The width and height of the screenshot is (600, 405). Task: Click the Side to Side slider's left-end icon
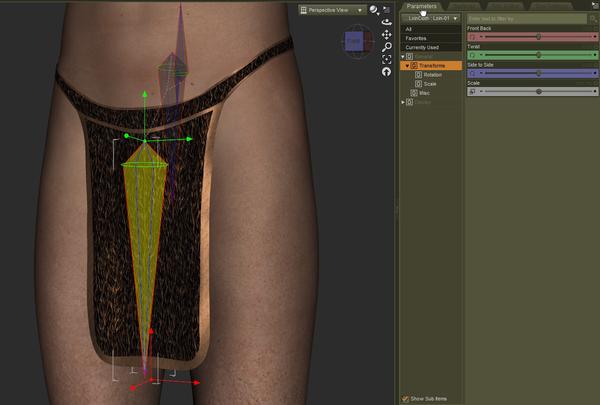pyautogui.click(x=472, y=73)
